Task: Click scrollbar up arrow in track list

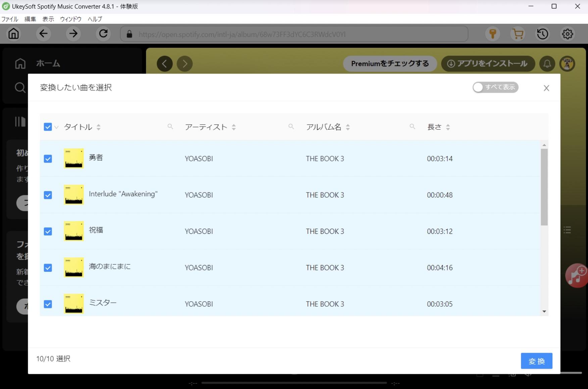Action: 544,145
